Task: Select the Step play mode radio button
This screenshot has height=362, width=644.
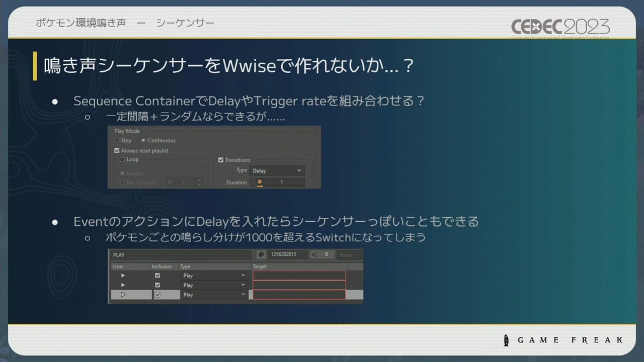Action: pos(117,140)
